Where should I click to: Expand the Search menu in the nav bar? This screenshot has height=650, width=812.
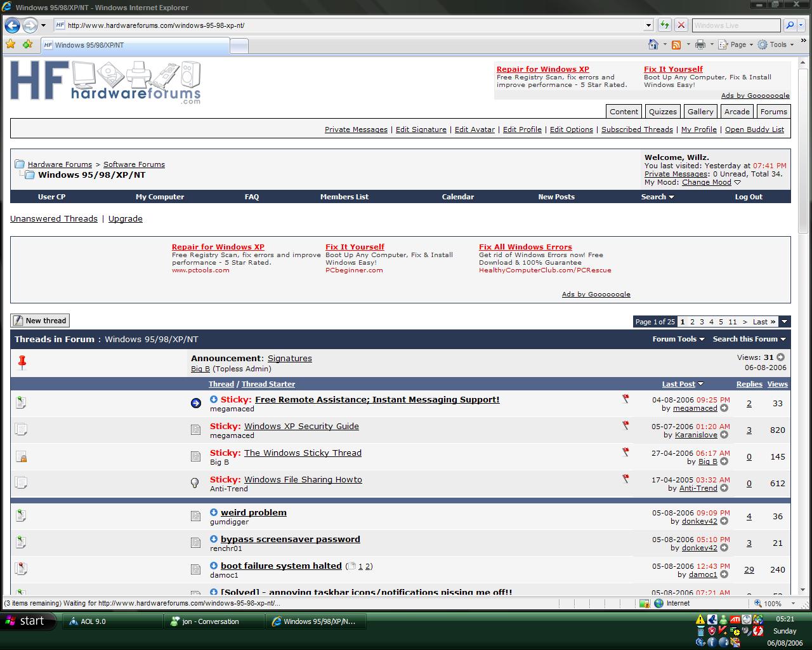(657, 197)
